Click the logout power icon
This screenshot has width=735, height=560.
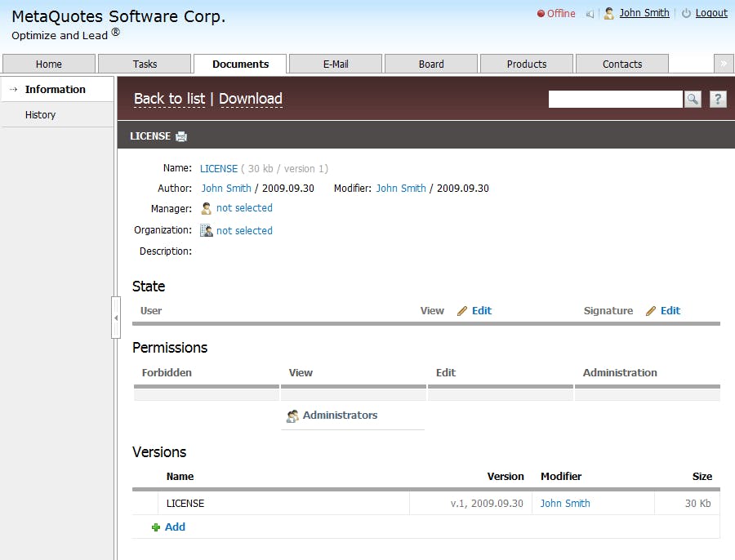(686, 13)
